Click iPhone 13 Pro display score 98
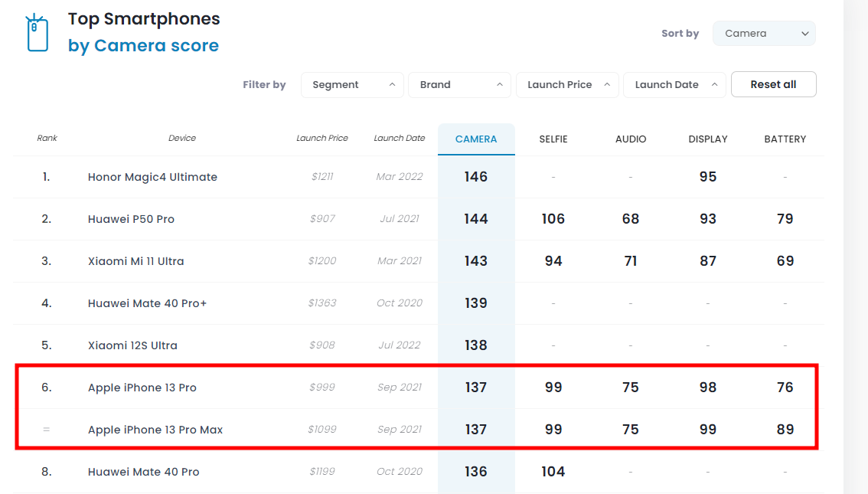Screen dimensions: 868x494 pos(708,387)
